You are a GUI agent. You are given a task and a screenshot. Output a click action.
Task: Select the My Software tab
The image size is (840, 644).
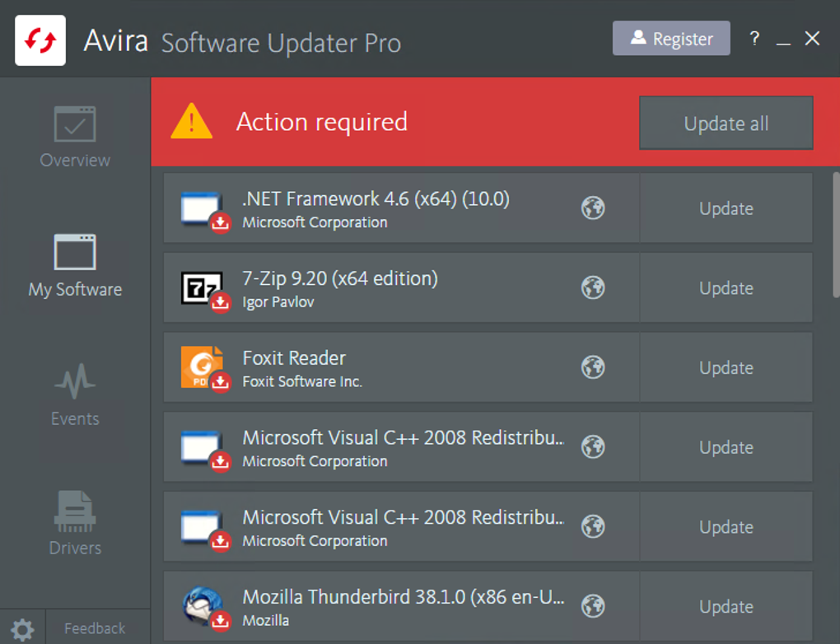pos(75,266)
